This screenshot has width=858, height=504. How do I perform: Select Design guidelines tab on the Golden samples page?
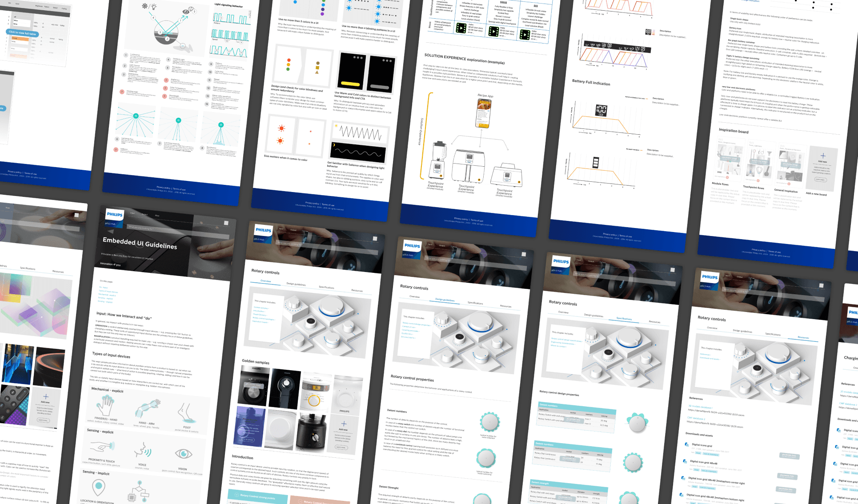pos(296,284)
